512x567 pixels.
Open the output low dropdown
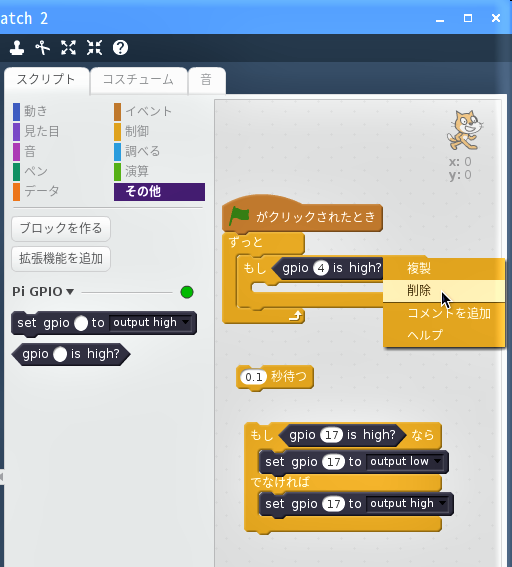click(x=405, y=461)
